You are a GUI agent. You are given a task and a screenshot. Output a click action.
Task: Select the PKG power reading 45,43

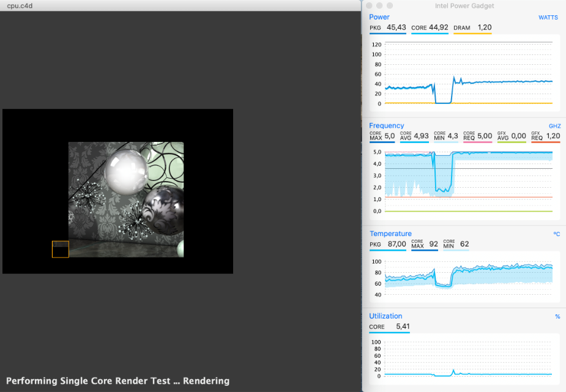tap(397, 28)
